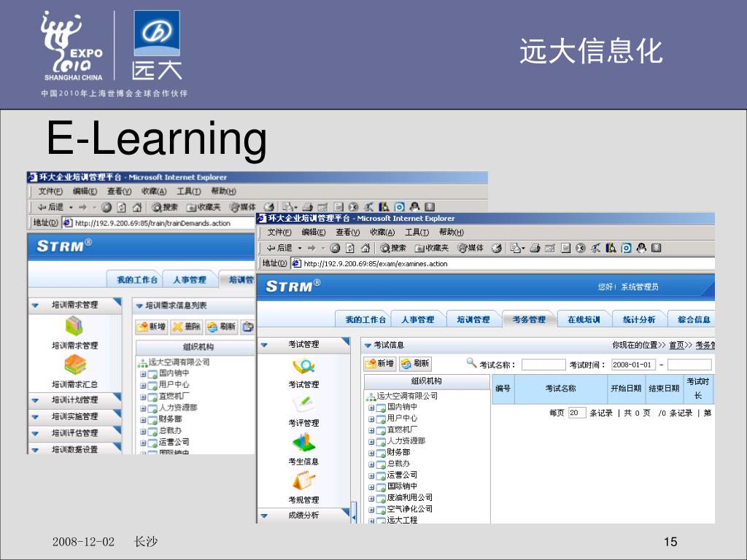Switch to 人事管理 tab in back window

click(x=190, y=279)
